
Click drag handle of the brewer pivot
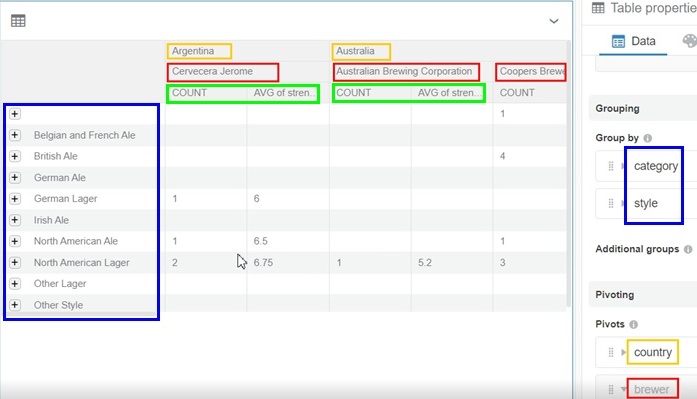[x=611, y=390]
